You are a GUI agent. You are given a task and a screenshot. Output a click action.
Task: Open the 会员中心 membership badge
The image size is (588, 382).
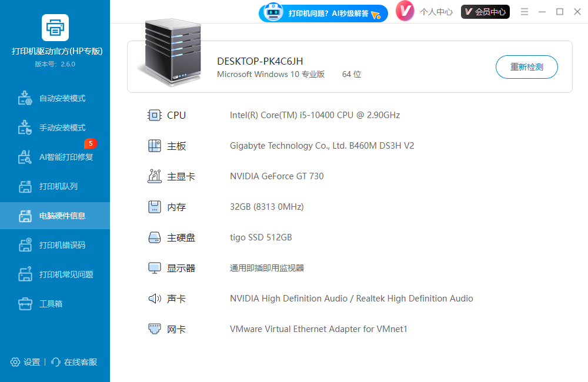[485, 12]
